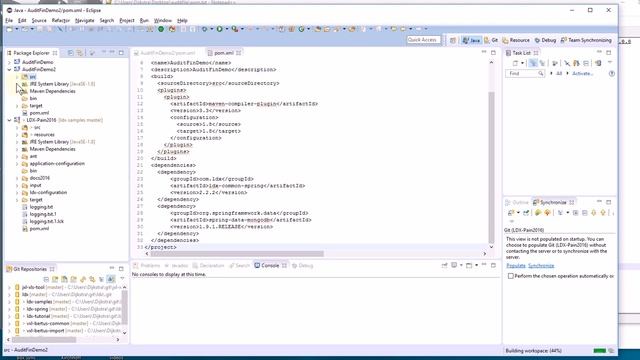Open the Window menu
640x360 pixels.
coord(162,20)
